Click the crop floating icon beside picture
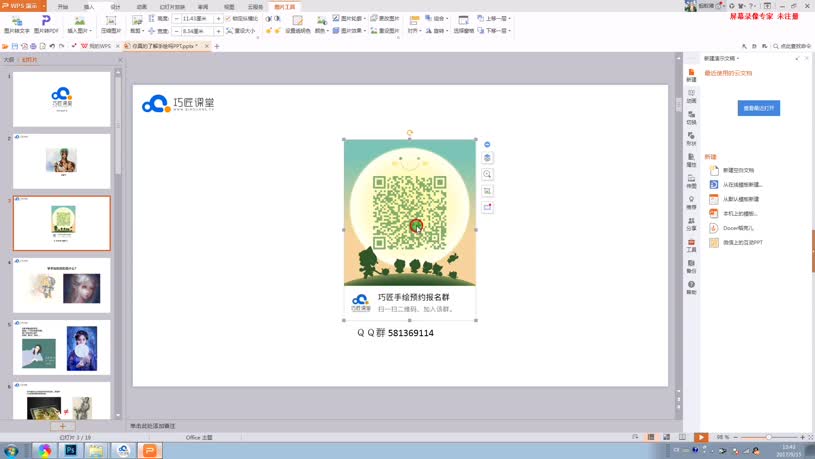815x459 pixels. tap(487, 191)
